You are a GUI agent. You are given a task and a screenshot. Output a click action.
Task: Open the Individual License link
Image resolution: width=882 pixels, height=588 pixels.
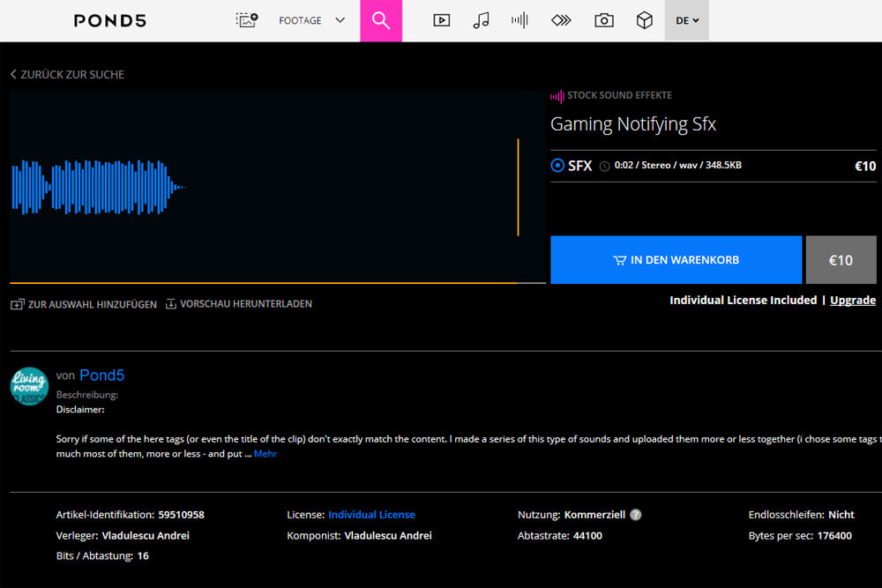tap(371, 515)
